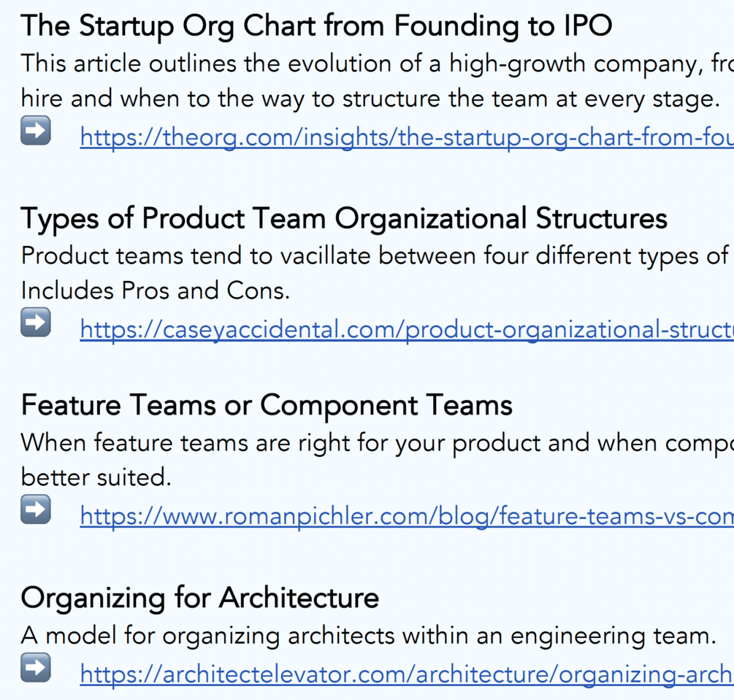Open the caseyaccidental.com product structure link
This screenshot has width=734, height=700.
coord(406,329)
